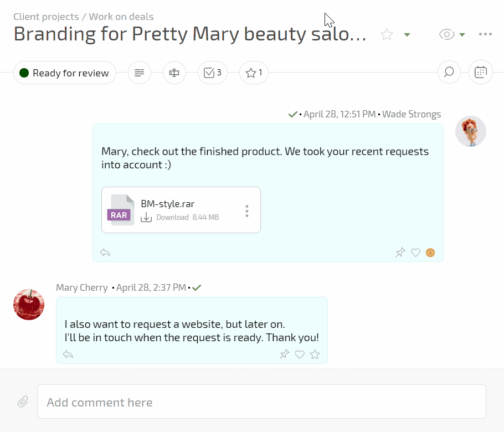This screenshot has width=504, height=432.
Task: Expand the green arrow beside title star
Action: click(x=407, y=35)
